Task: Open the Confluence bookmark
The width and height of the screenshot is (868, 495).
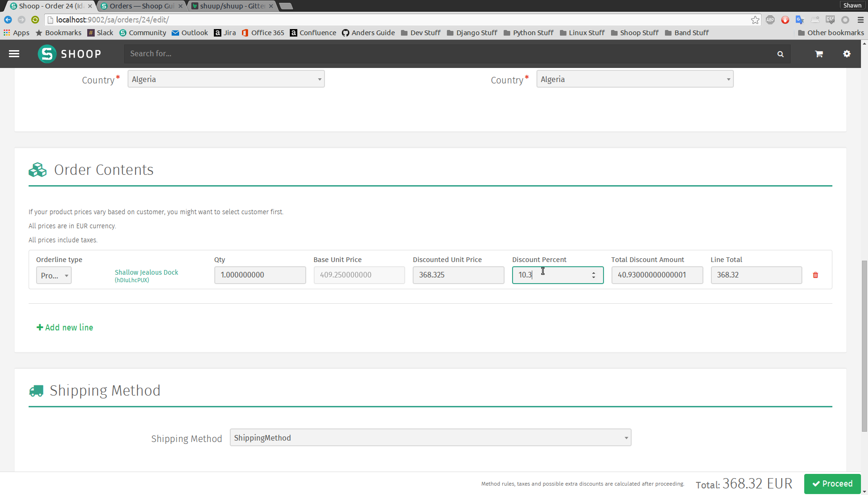Action: click(313, 33)
